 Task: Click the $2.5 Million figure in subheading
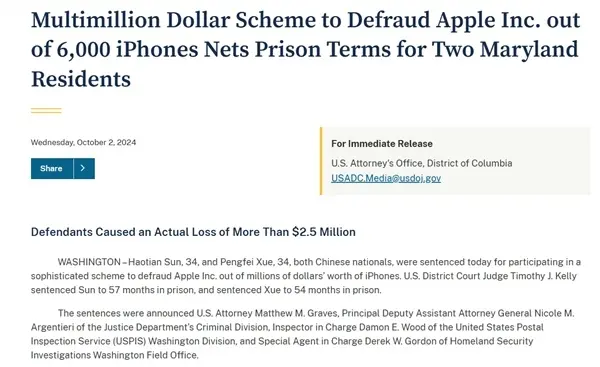coord(324,232)
